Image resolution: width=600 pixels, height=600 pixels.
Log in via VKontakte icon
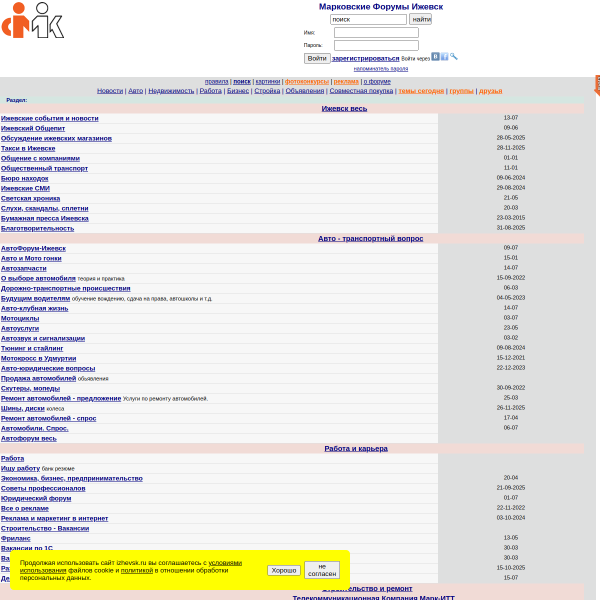(435, 57)
